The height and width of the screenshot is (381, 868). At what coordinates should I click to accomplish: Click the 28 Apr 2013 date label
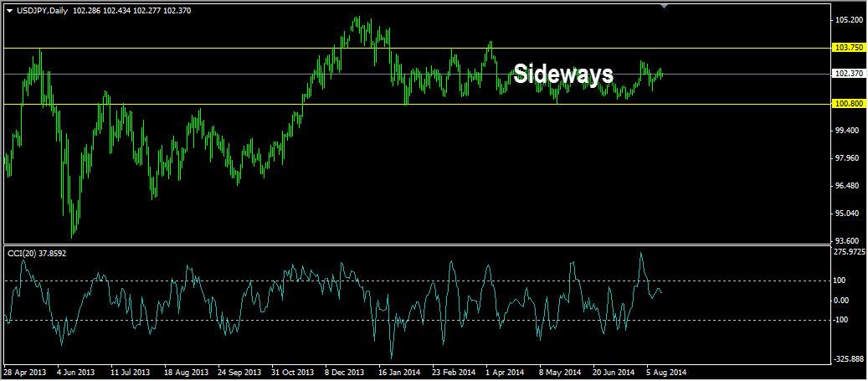(25, 373)
